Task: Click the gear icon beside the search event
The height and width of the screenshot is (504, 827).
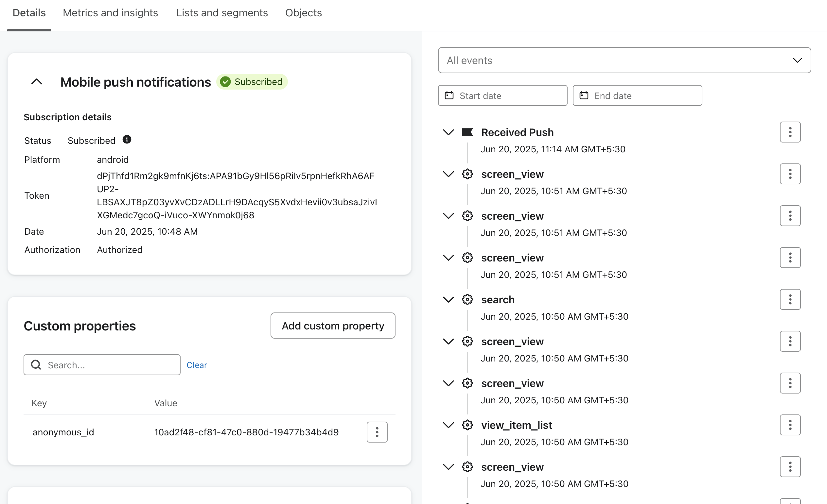Action: point(467,299)
